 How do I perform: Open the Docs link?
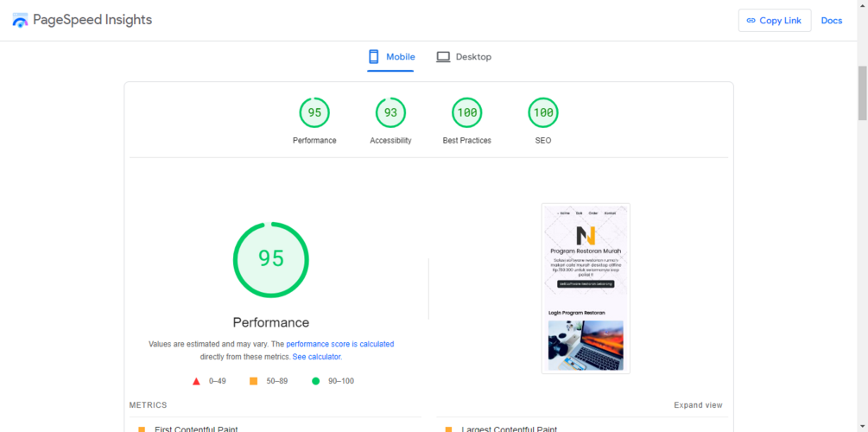tap(832, 21)
